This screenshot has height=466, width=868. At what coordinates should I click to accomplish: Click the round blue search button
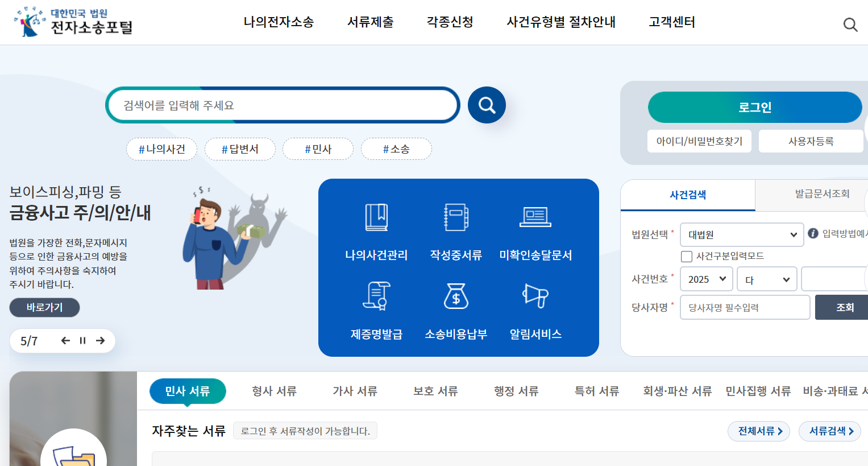487,105
